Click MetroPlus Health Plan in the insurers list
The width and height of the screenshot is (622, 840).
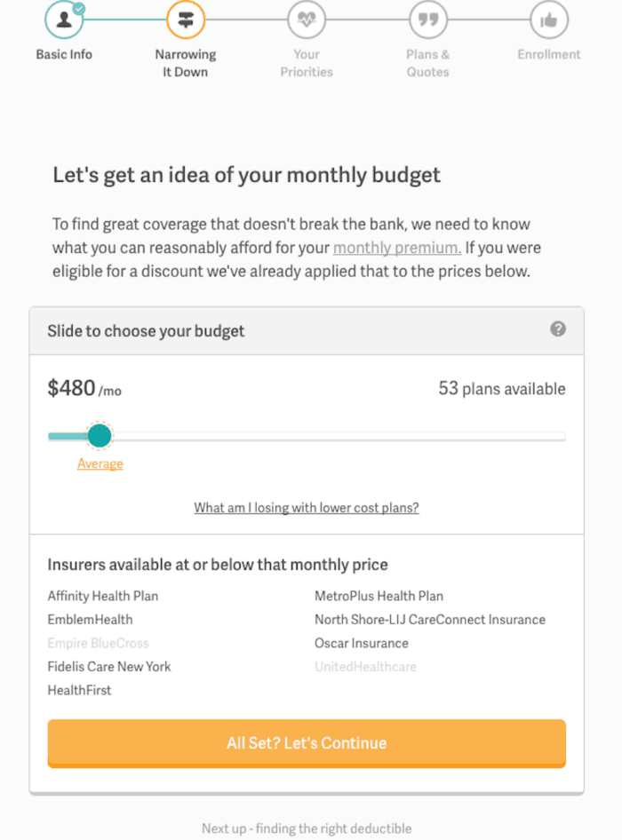[x=379, y=596]
